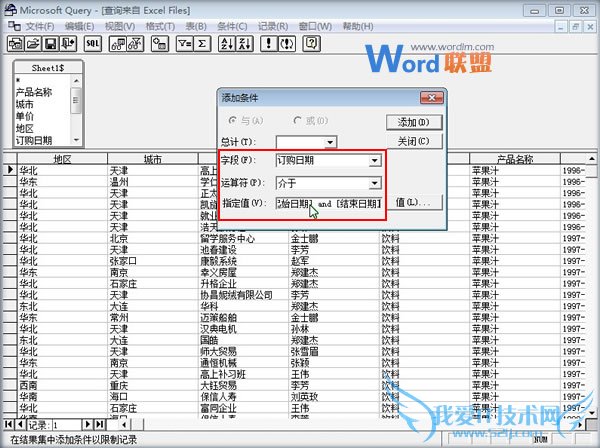
Task: Click the Show/Hide Criteria icon
Action: click(x=135, y=44)
